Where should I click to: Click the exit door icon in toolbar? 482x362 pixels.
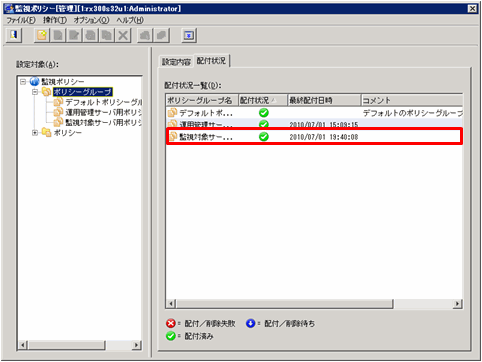click(x=14, y=35)
